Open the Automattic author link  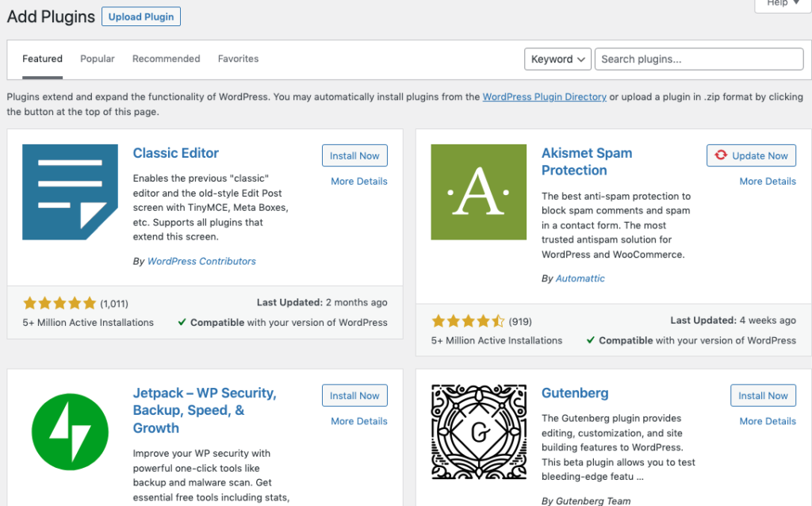[x=580, y=278]
